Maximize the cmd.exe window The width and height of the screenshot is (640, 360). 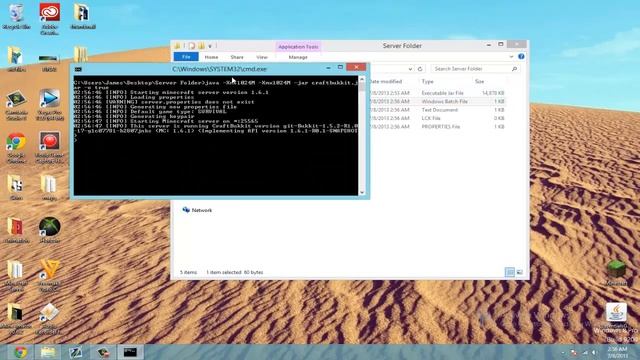(340, 67)
